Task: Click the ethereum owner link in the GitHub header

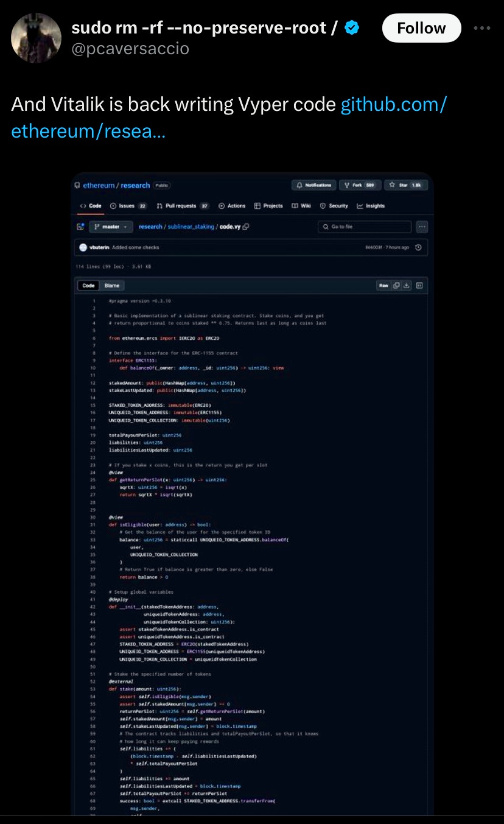Action: (98, 185)
